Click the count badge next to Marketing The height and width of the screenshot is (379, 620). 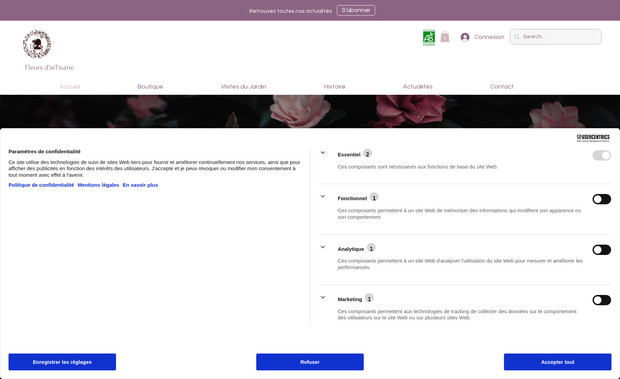[x=369, y=298]
